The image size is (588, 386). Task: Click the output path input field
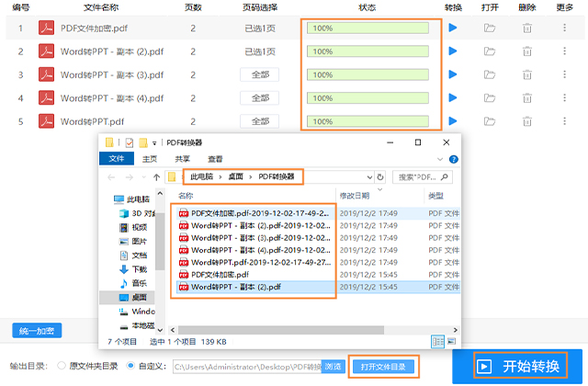247,367
